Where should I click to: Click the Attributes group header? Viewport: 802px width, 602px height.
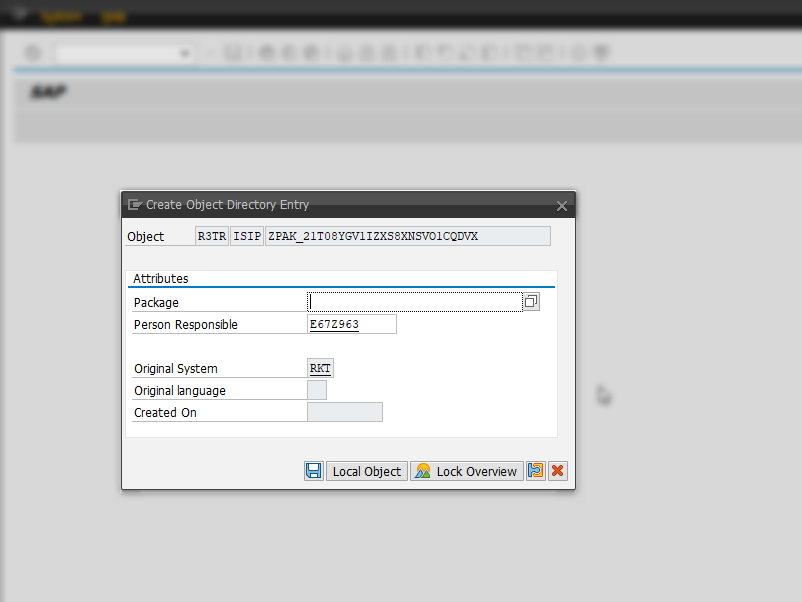tap(161, 279)
